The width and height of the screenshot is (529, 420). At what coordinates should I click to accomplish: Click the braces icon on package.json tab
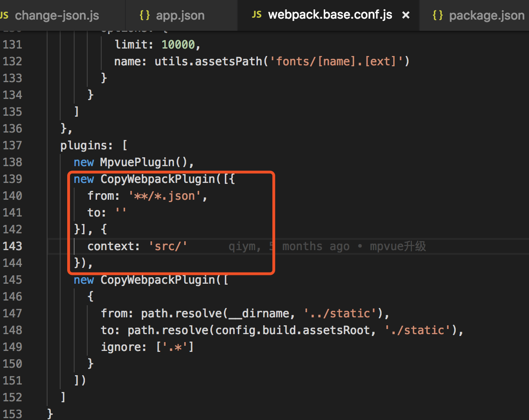[438, 15]
